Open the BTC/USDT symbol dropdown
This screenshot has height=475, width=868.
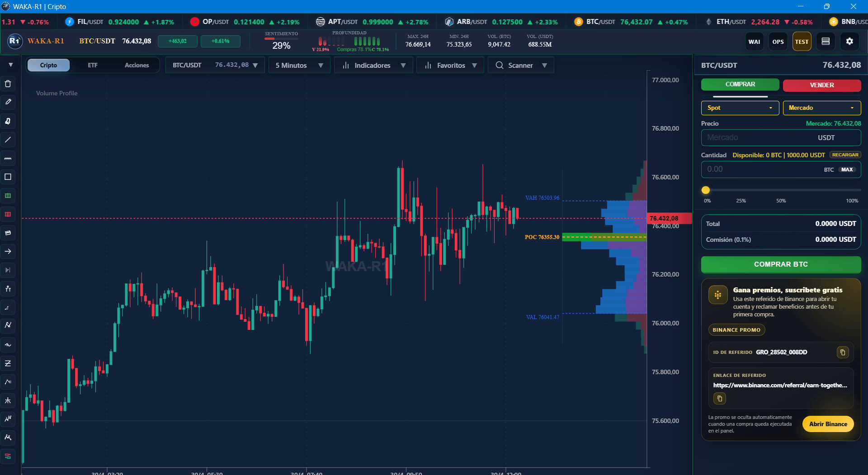[216, 65]
